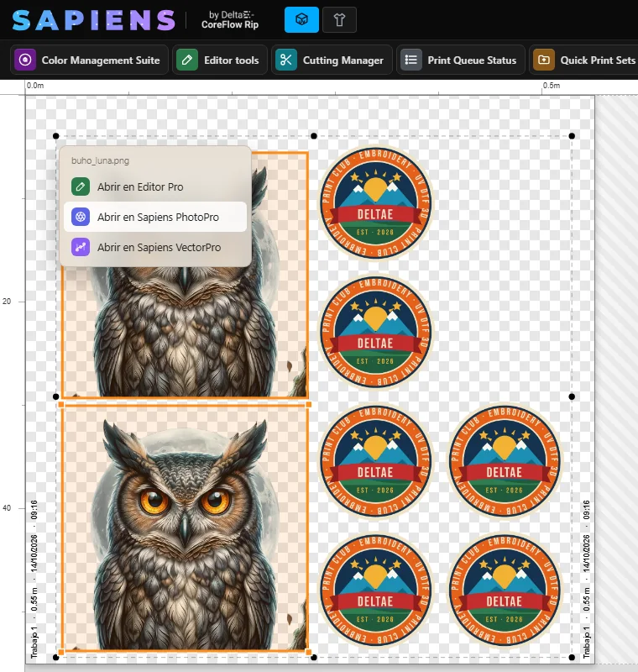
Task: Click the PhotoPro aperture icon in menu
Action: click(81, 217)
